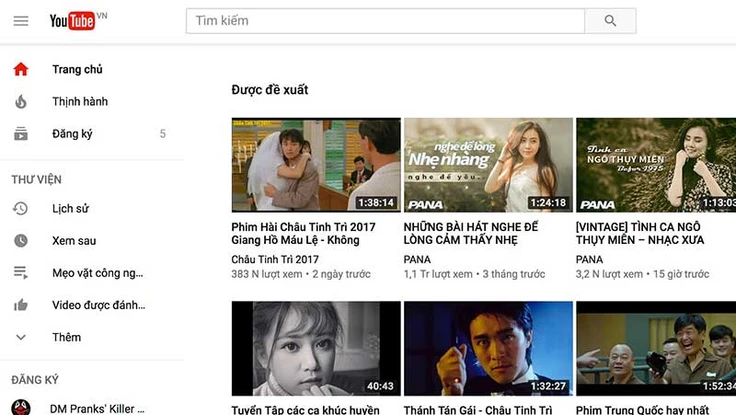736x415 pixels.
Task: Click the search magnifier button
Action: (610, 21)
